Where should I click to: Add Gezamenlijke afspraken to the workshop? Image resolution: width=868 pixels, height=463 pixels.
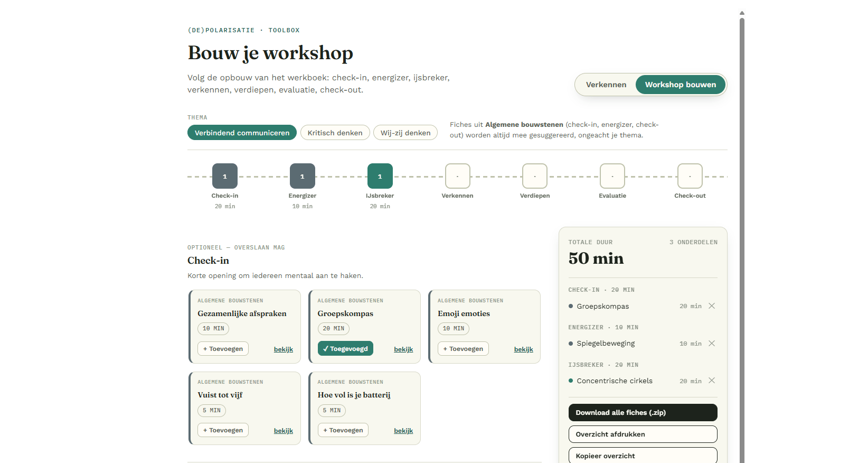tap(223, 349)
